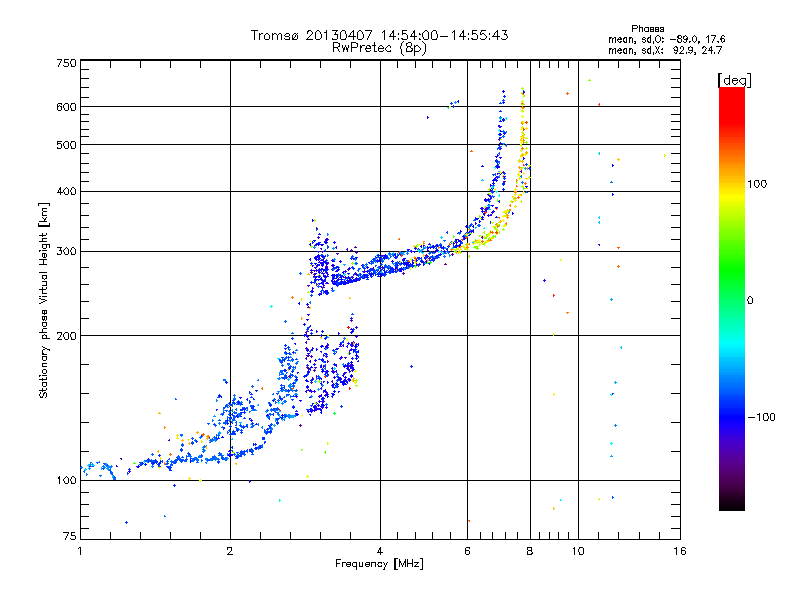Click the y-axis tick label '75'
Image resolution: width=800 pixels, height=600 pixels.
[x=70, y=536]
